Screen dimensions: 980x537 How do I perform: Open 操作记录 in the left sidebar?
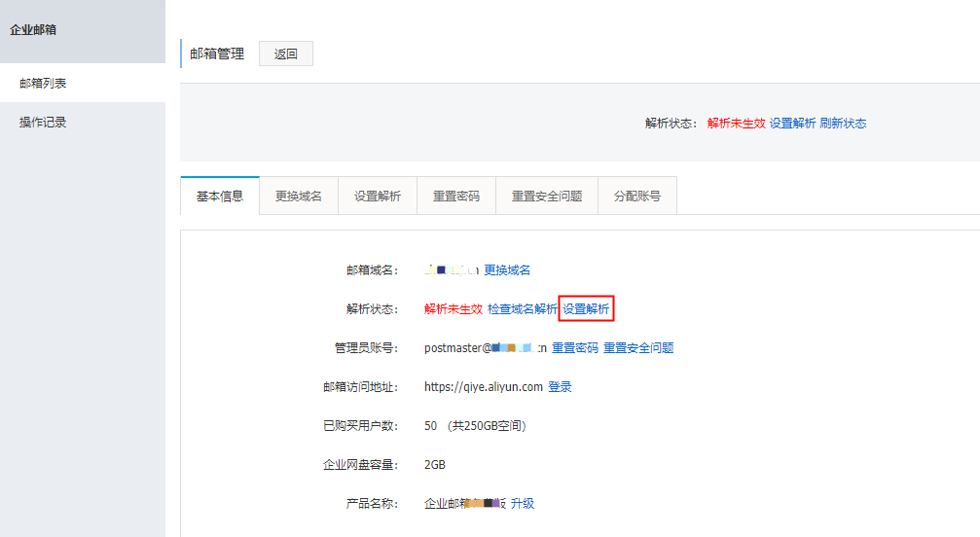[x=43, y=123]
